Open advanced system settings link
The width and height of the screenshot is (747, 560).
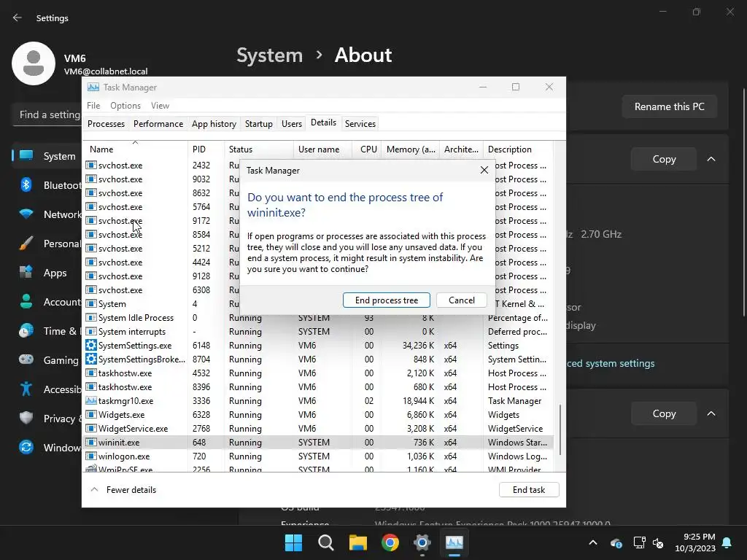coord(611,363)
